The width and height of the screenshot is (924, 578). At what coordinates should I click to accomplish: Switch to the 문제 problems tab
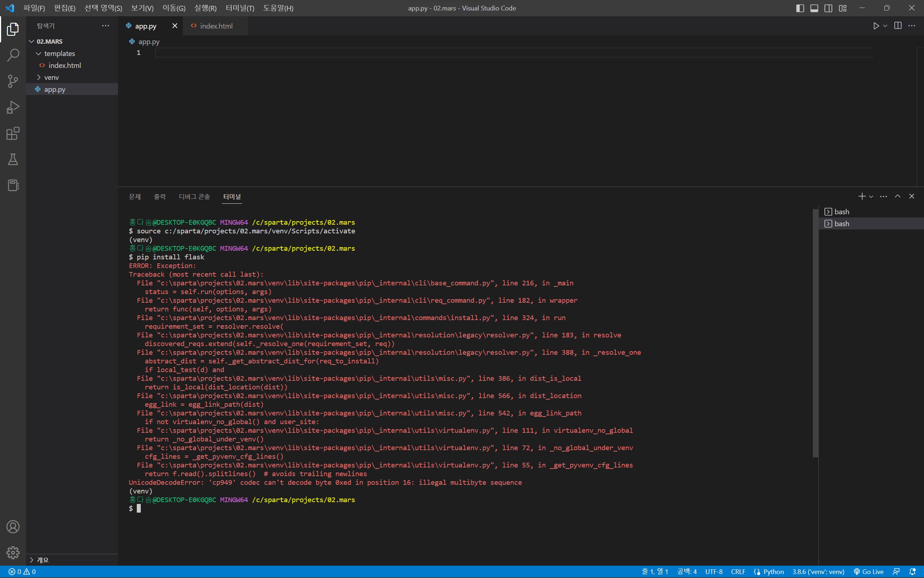pyautogui.click(x=135, y=197)
